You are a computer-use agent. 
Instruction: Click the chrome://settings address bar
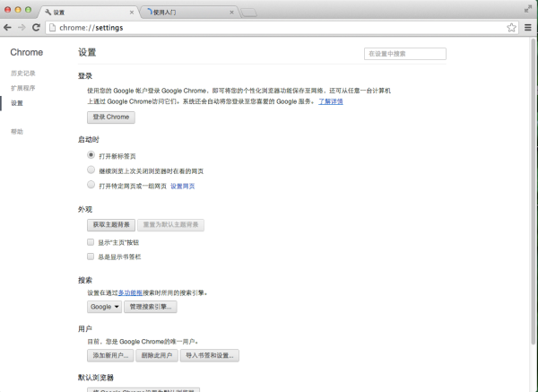click(282, 28)
